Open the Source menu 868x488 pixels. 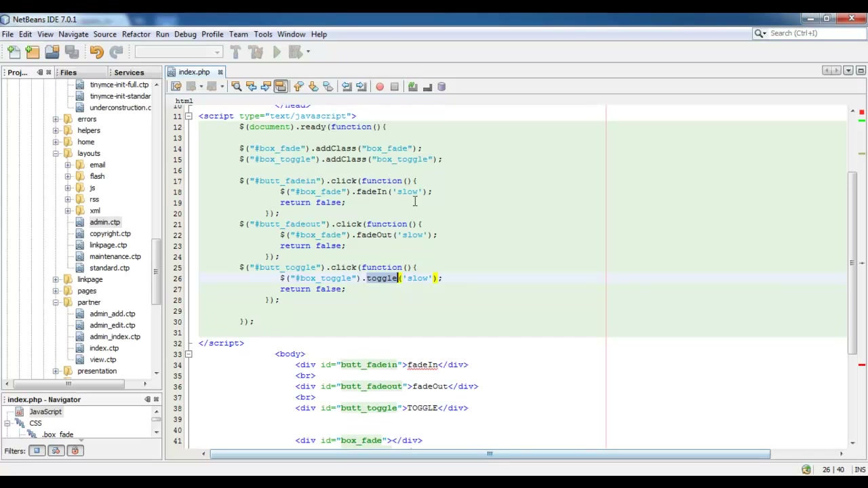[105, 35]
